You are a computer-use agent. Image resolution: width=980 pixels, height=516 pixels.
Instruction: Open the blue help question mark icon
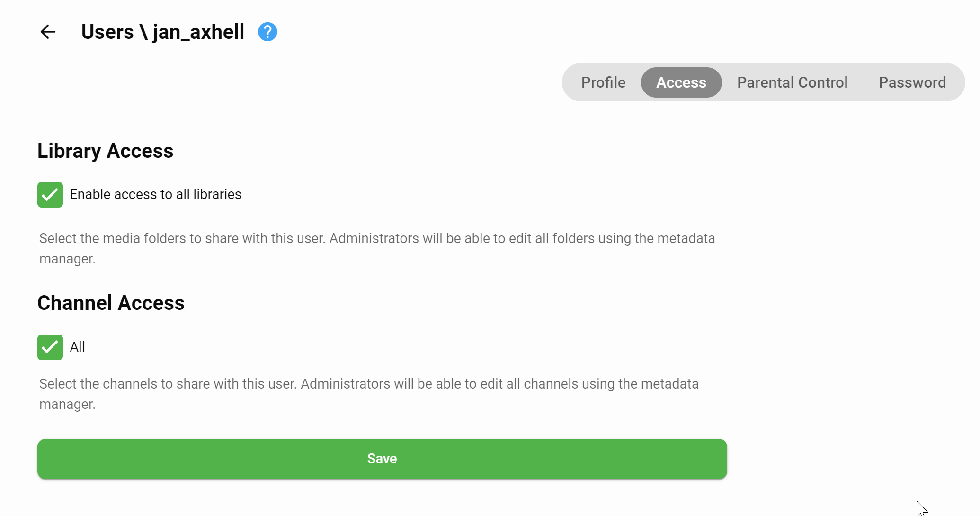click(x=267, y=32)
